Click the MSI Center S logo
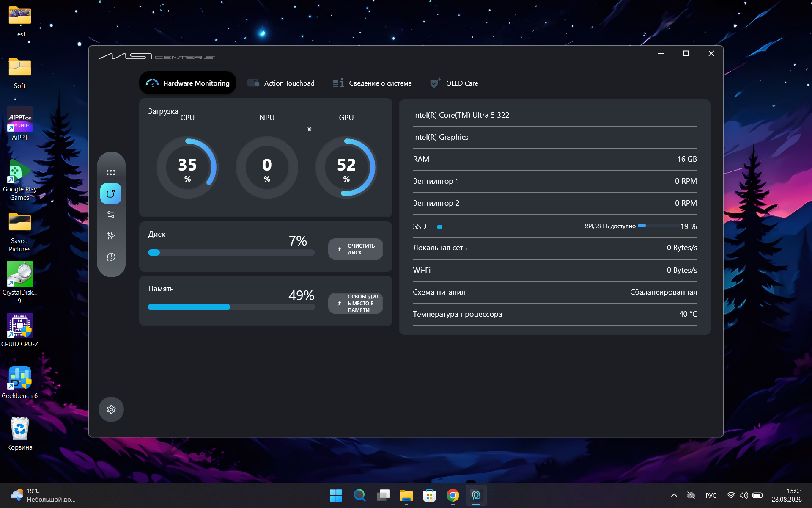Viewport: 812px width, 508px height. [x=156, y=56]
